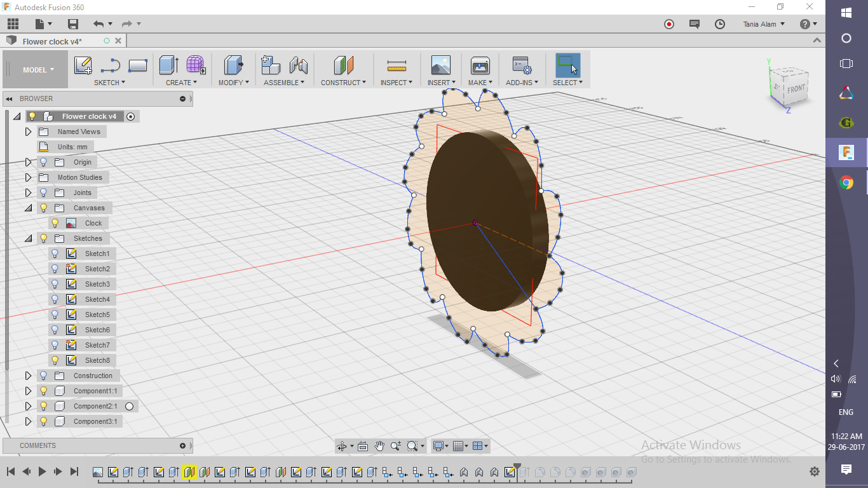Open the comments notification icon
This screenshot has width=868, height=488.
(x=695, y=24)
